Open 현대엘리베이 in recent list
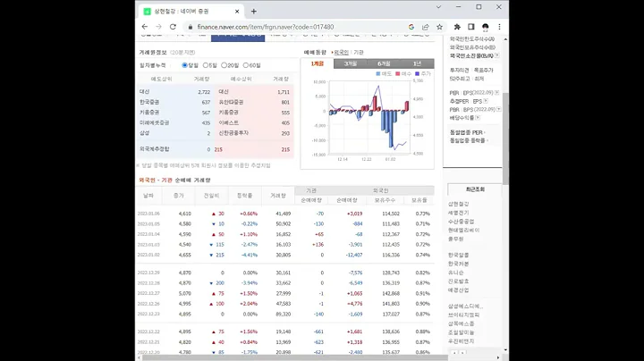This screenshot has height=361, width=644. tap(463, 231)
